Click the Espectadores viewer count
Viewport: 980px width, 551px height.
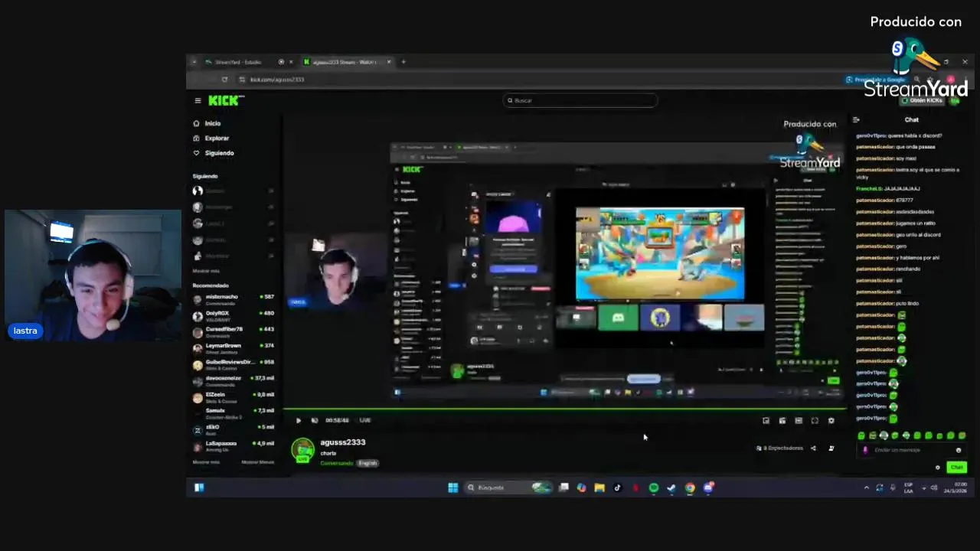(x=779, y=448)
